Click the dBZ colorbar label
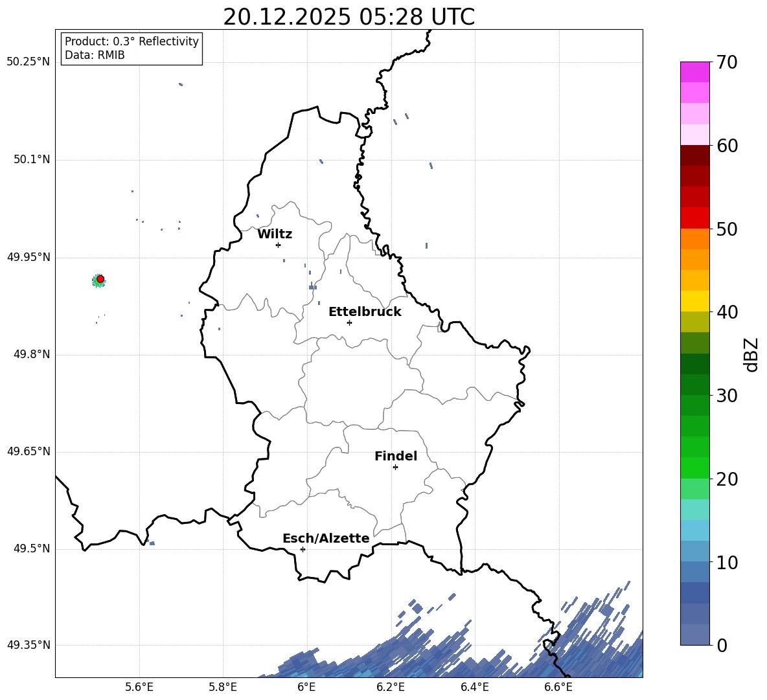This screenshot has height=700, width=767. pos(751,355)
